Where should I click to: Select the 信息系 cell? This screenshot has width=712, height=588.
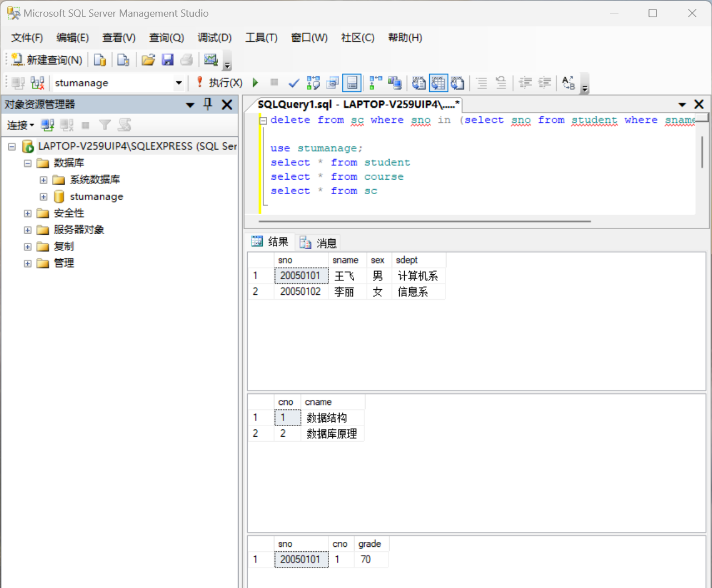[419, 292]
